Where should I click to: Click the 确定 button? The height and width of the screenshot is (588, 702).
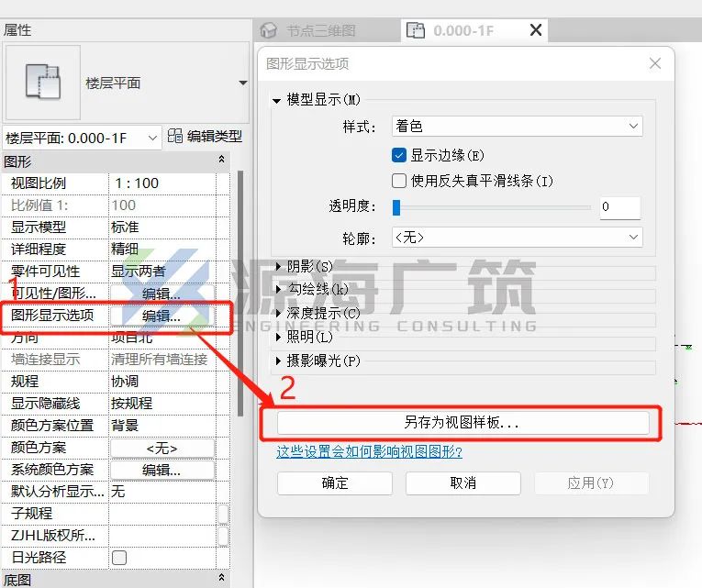[335, 483]
